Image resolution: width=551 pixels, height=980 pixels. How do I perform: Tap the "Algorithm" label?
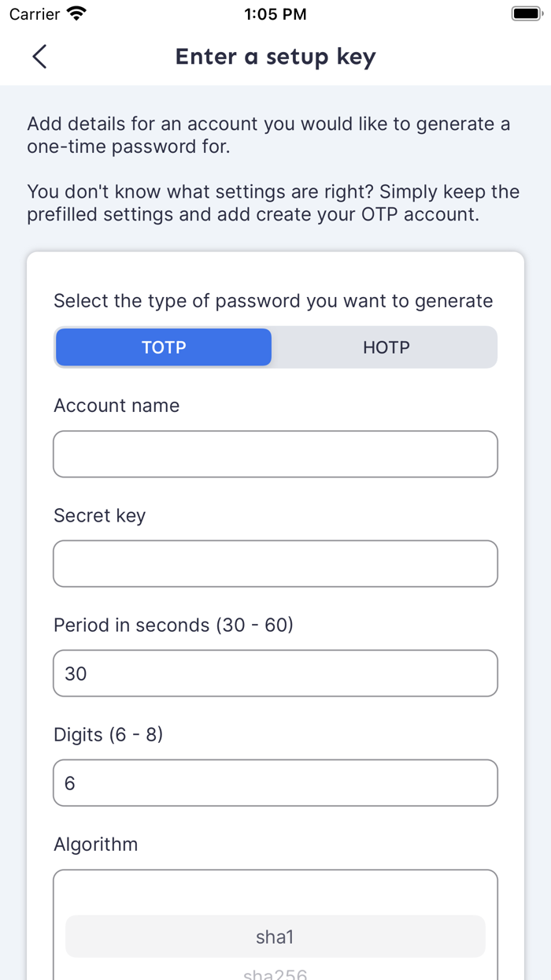[95, 845]
